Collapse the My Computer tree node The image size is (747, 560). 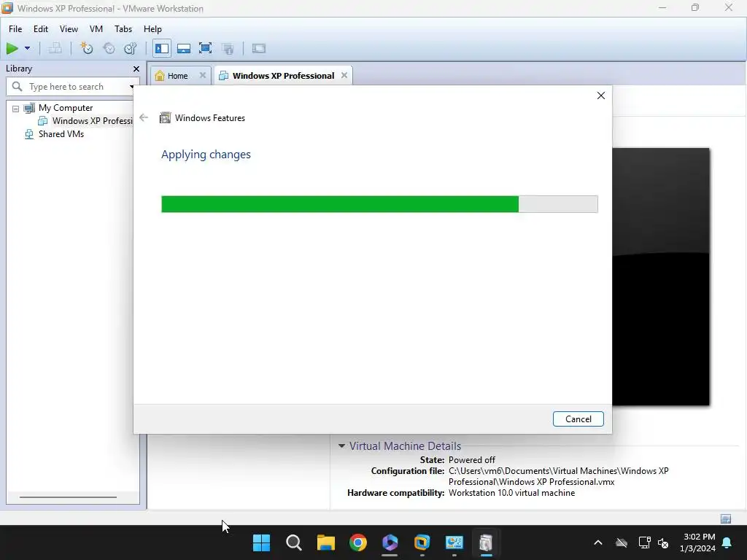[16, 109]
